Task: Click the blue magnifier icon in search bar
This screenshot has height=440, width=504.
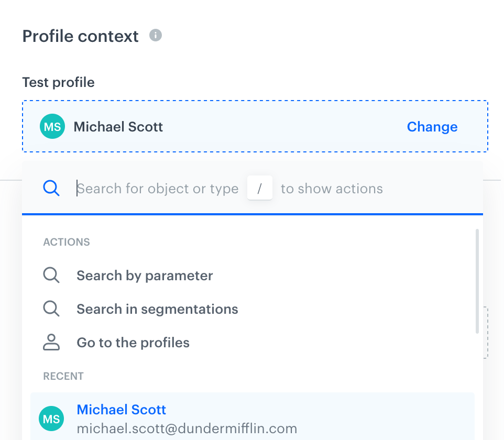Action: [51, 188]
